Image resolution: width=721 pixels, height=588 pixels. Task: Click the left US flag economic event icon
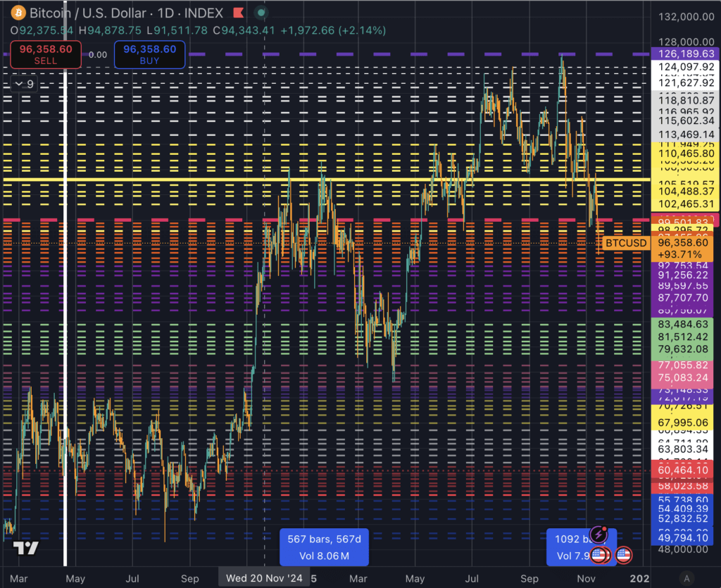[598, 556]
